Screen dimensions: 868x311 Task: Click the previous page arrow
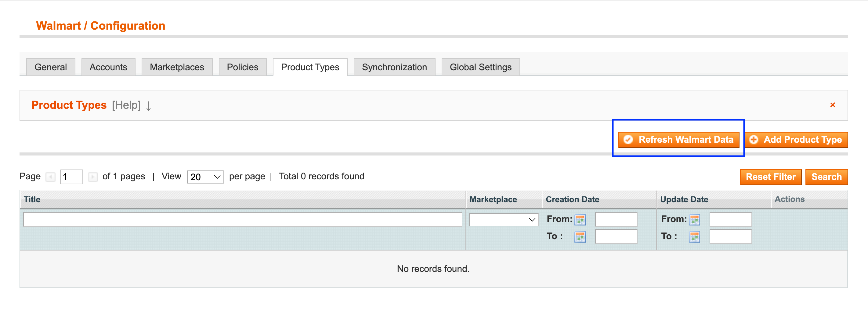pyautogui.click(x=50, y=177)
